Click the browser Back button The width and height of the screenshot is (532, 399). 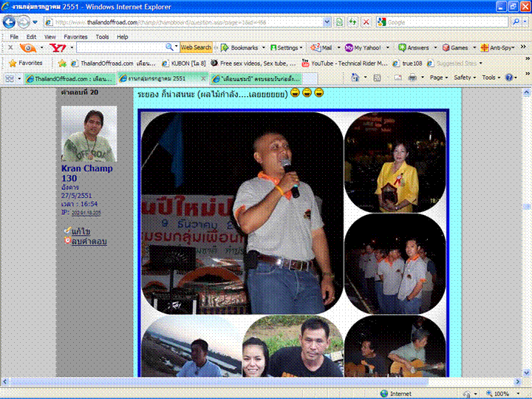click(x=10, y=22)
